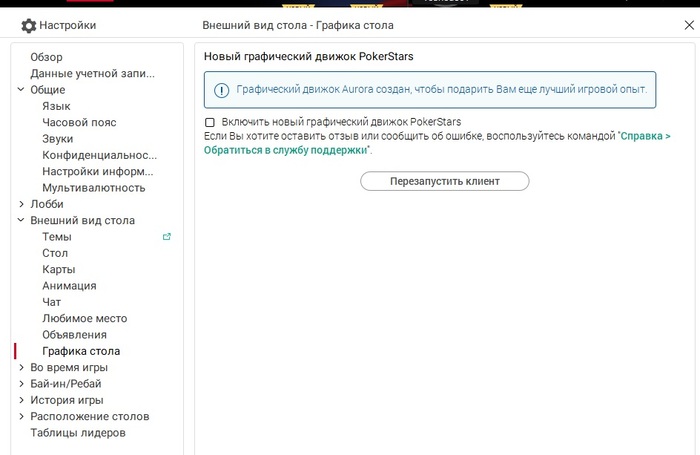Click the Включить новый графический движок label
Viewport: 700px width, 455px height.
[342, 122]
